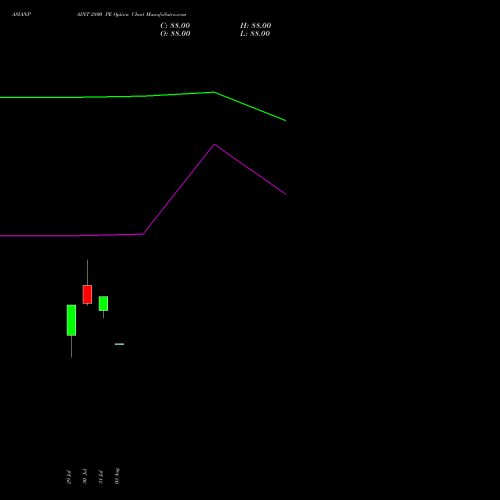Click the flat dash candle for 02 Aug
This screenshot has height=500, width=500.
pyautogui.click(x=119, y=344)
